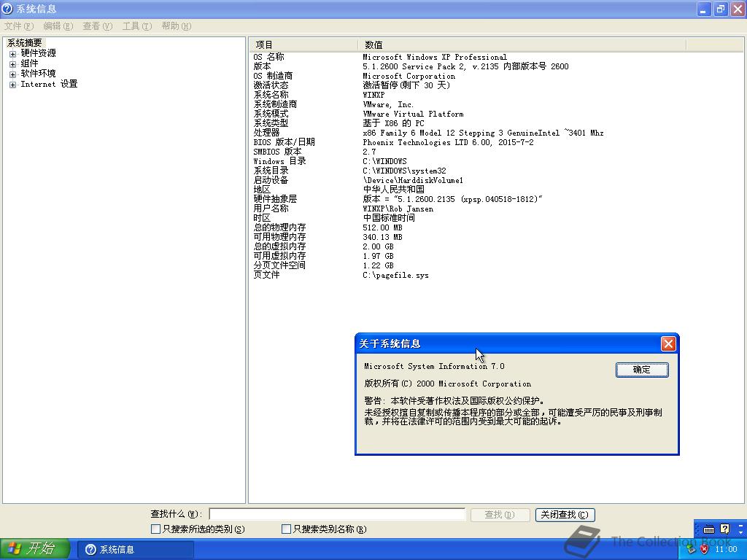Expand the 硬件资源 tree node
The width and height of the screenshot is (747, 560).
[13, 54]
